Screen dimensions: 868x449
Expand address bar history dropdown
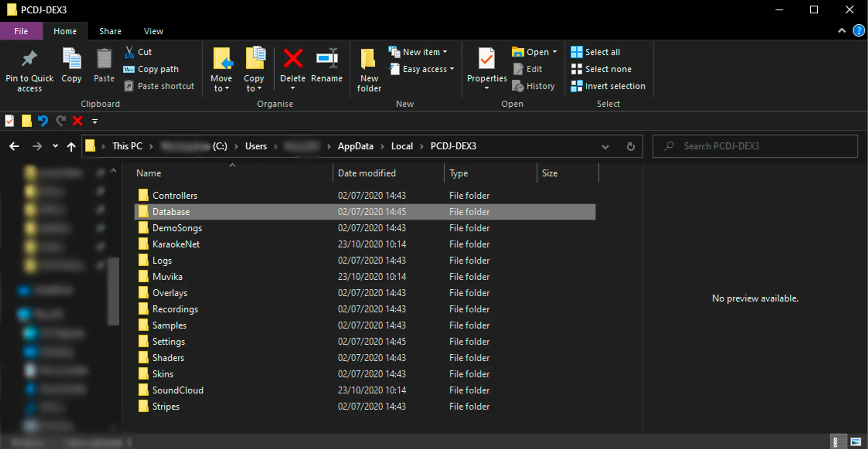(x=605, y=147)
